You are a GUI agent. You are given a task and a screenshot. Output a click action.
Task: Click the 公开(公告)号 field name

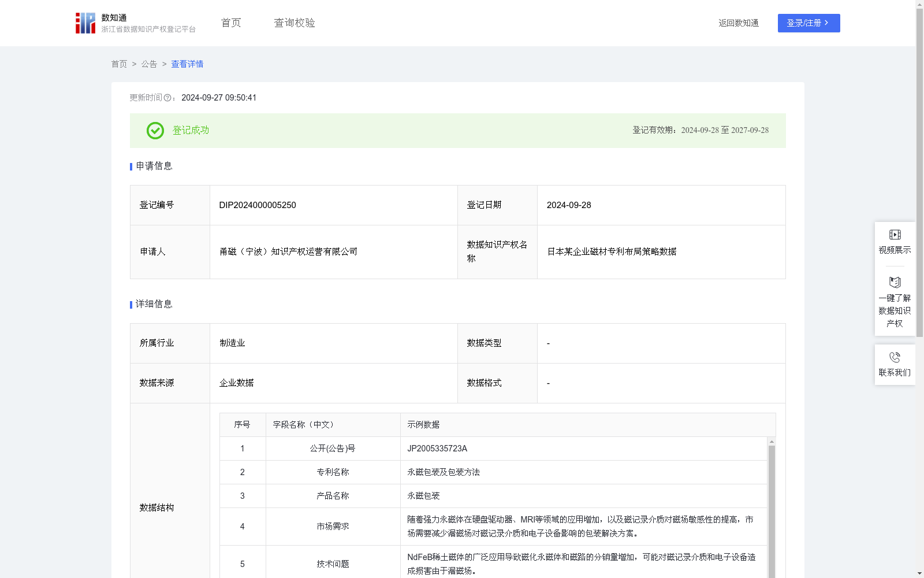pyautogui.click(x=333, y=449)
